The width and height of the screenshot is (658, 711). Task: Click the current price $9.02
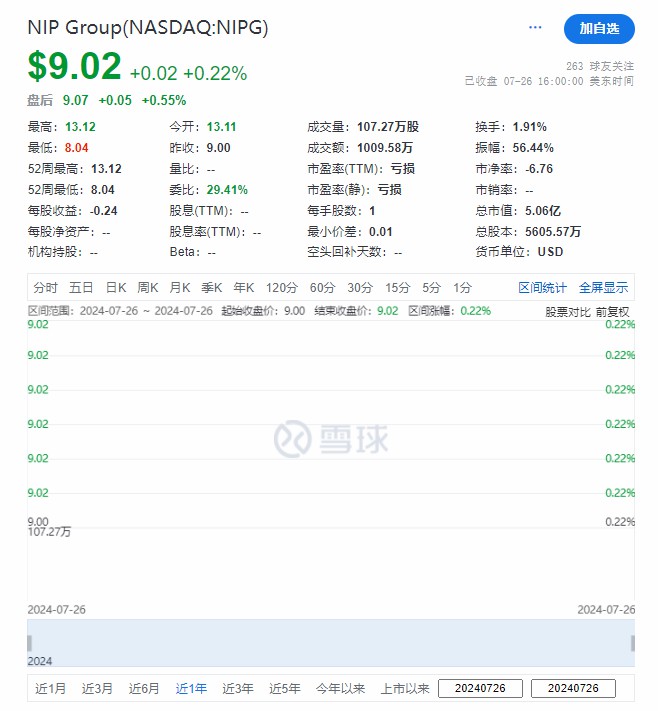coord(74,66)
